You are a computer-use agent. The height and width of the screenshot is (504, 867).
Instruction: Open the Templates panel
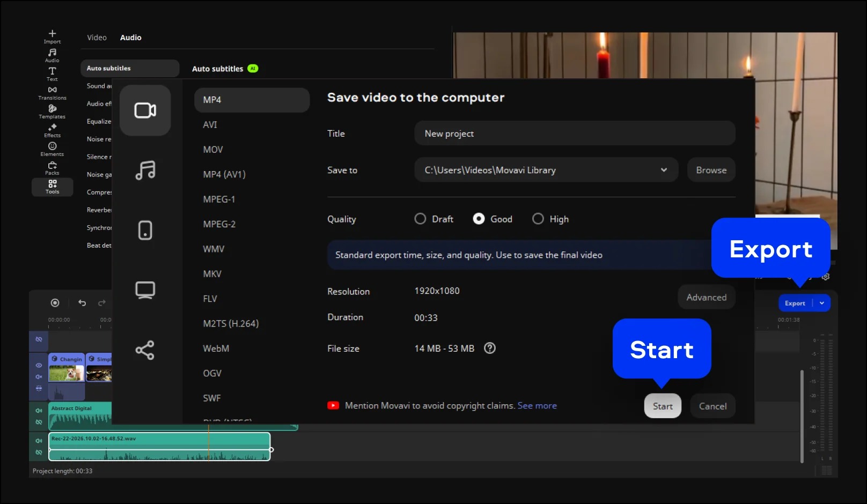coord(52,112)
